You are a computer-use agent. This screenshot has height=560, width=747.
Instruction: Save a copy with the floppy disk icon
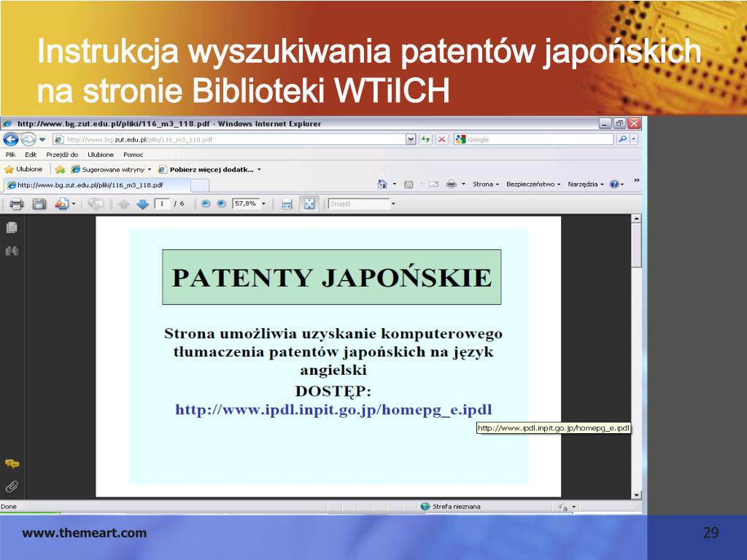pos(39,204)
